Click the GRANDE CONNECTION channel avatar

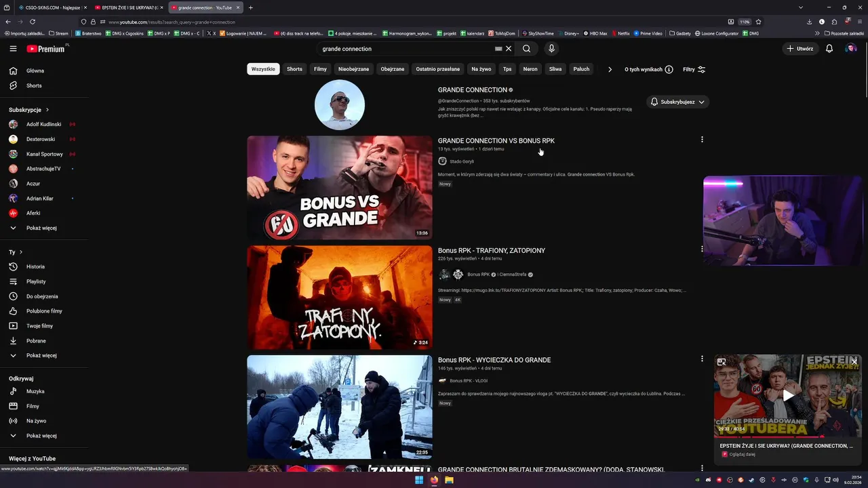[x=340, y=105]
